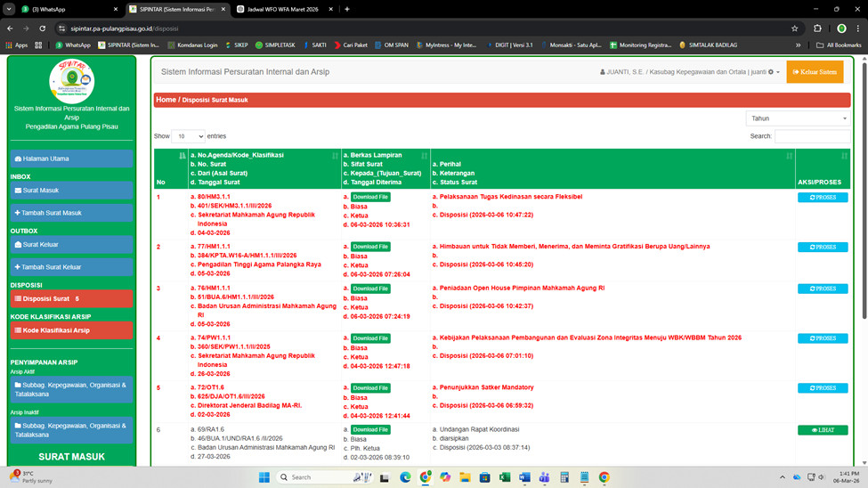
Task: Click the SIPINTAR logo in the sidebar
Action: (71, 81)
